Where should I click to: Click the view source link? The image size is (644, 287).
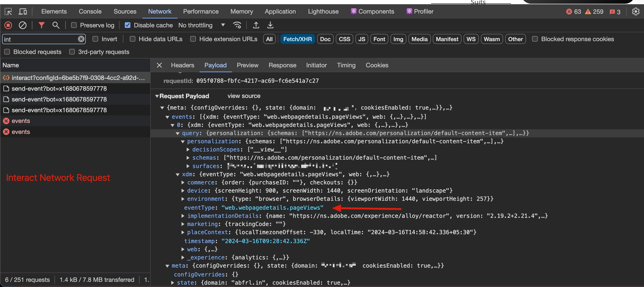[x=244, y=96]
